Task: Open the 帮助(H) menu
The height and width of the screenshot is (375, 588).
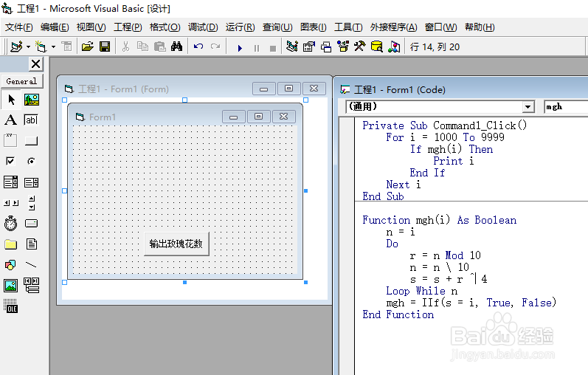Action: coord(480,27)
